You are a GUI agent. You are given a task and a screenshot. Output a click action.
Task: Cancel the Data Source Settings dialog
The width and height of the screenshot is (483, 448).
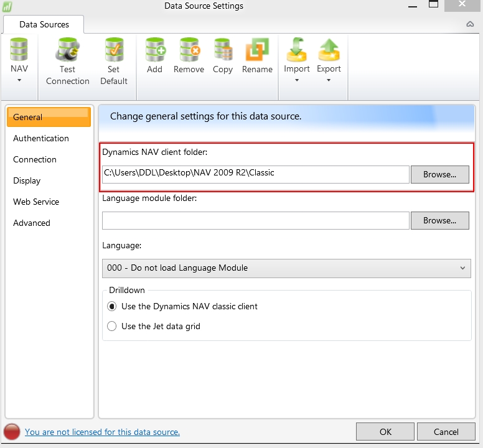pyautogui.click(x=446, y=432)
